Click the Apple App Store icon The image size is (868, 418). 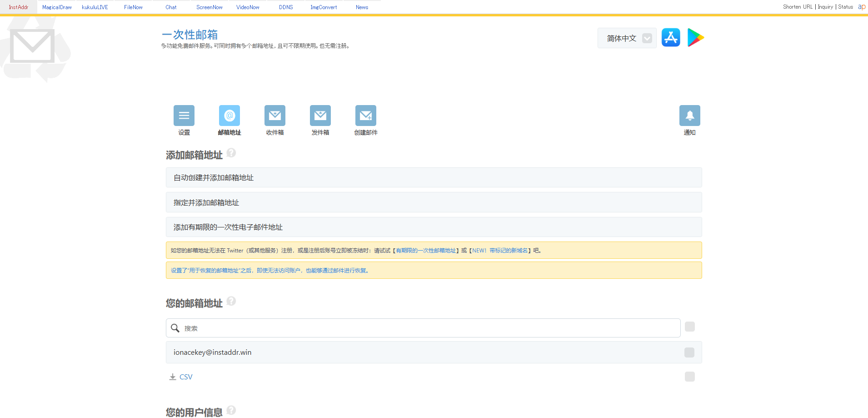[x=671, y=38]
